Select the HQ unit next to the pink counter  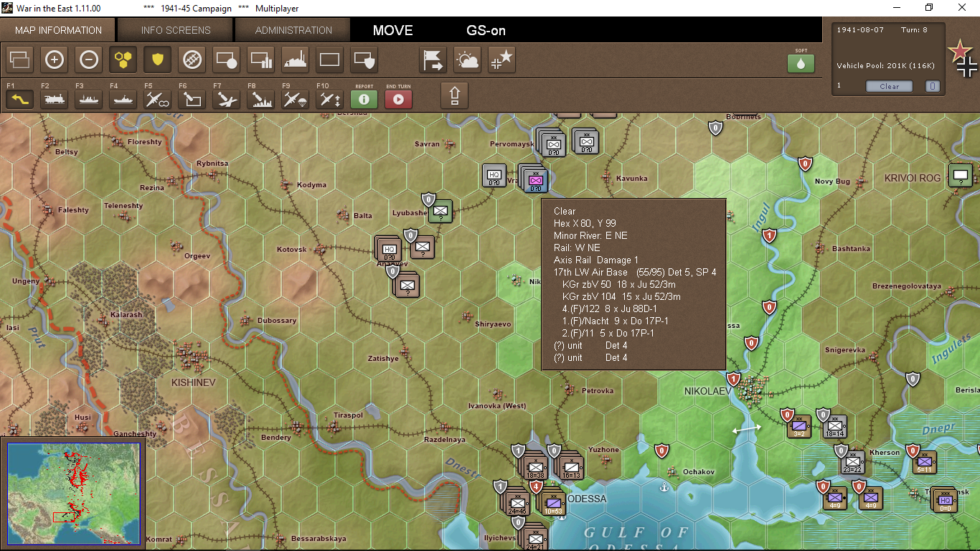[494, 176]
